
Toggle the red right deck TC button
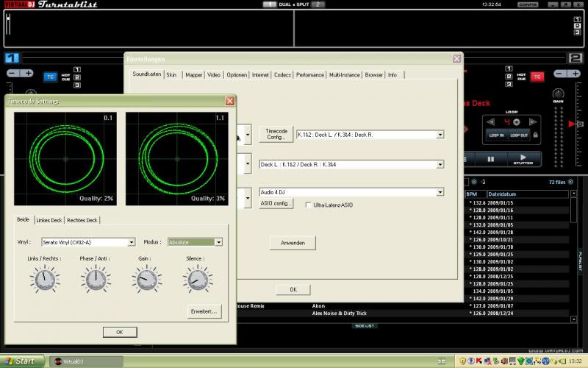tap(537, 77)
